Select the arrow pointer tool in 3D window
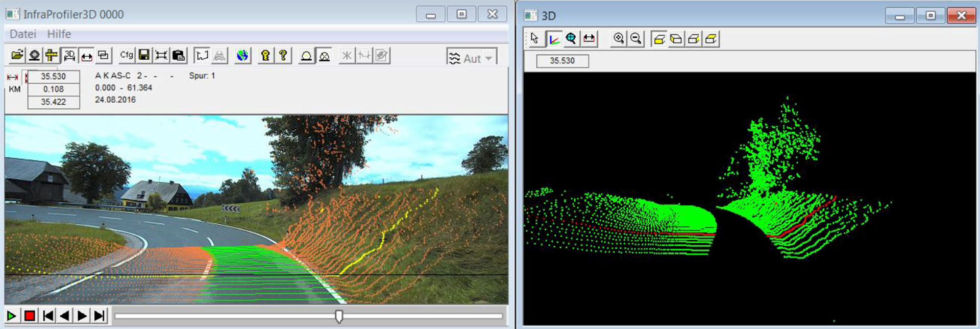Image resolution: width=980 pixels, height=329 pixels. pos(534,39)
